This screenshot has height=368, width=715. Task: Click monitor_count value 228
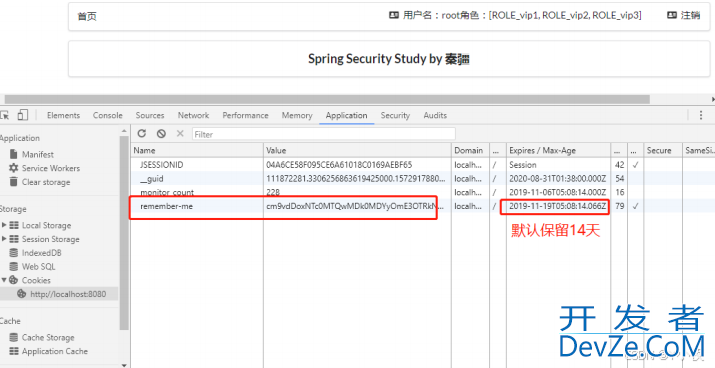pos(273,192)
